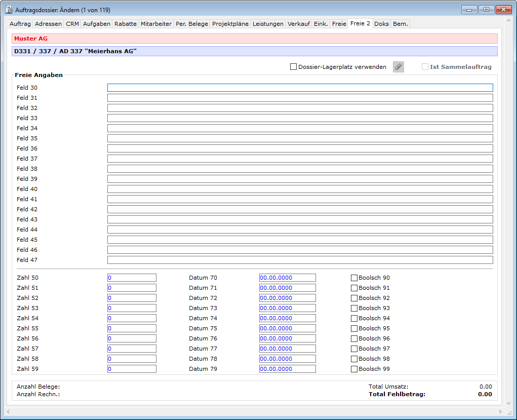Click into the Feld 30 text field
Image resolution: width=517 pixels, height=420 pixels.
(300, 88)
